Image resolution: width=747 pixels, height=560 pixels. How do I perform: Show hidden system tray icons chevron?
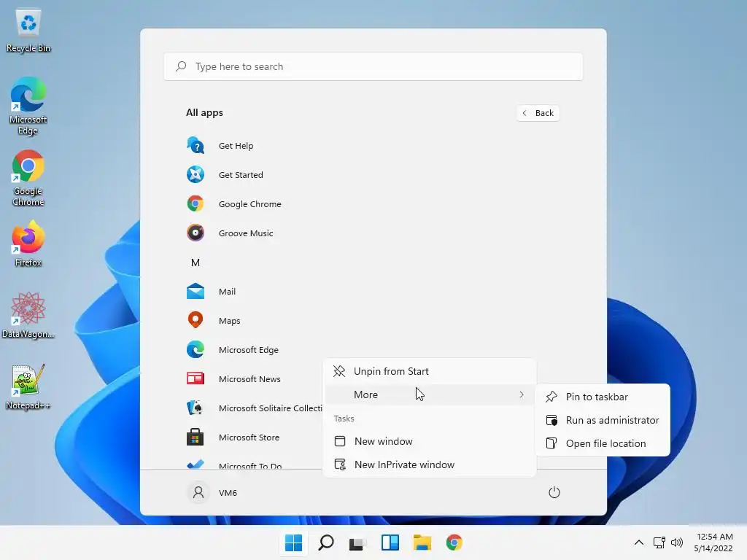pyautogui.click(x=639, y=542)
